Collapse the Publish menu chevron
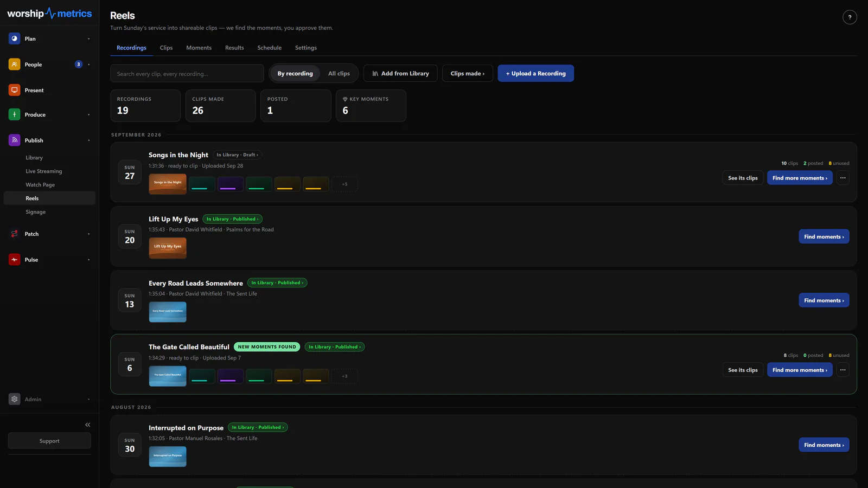Screen dimensions: 868x488 click(x=89, y=140)
